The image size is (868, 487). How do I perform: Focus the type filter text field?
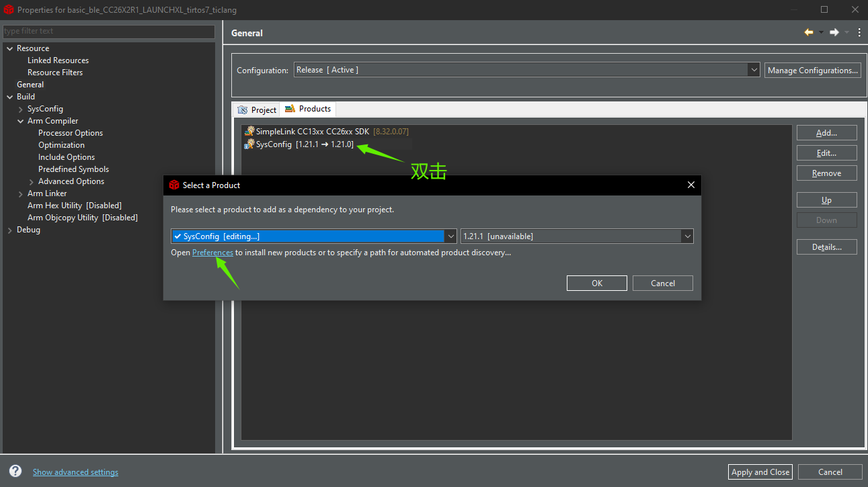(x=109, y=31)
